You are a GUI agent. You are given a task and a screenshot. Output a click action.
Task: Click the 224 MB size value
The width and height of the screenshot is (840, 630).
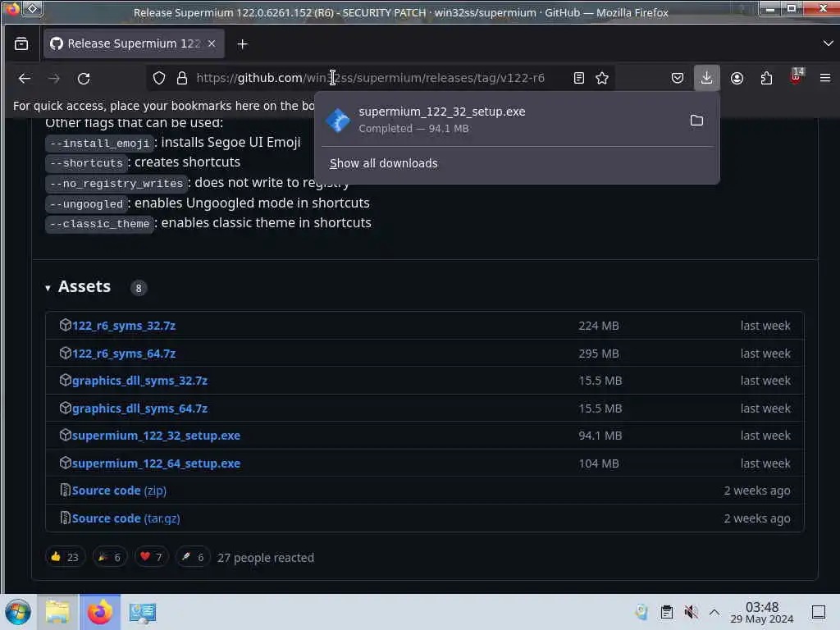(x=598, y=326)
